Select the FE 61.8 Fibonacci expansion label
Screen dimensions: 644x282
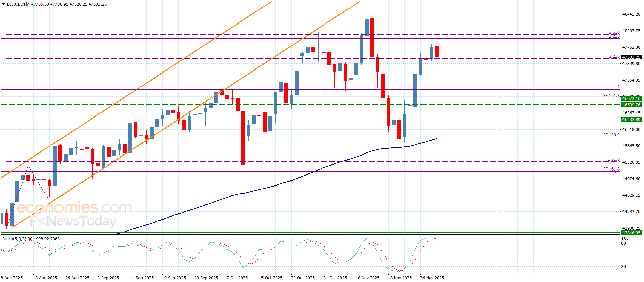[613, 159]
